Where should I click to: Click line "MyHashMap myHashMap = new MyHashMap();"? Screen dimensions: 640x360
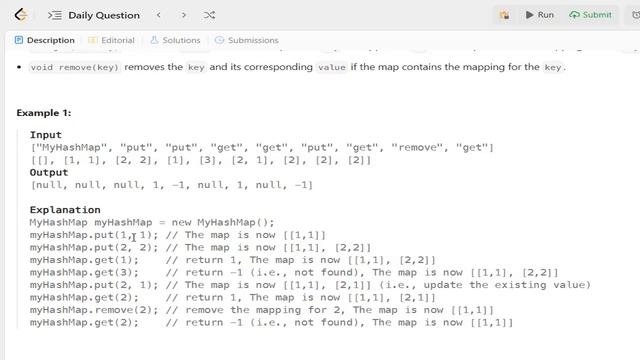[x=152, y=222]
